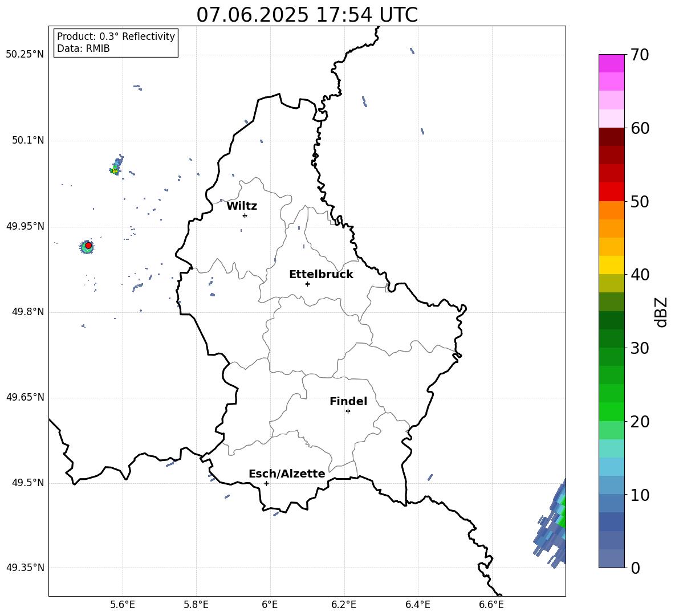Screen dimensions: 675x616
Task: Click the 50.25°N latitude label
Action: click(25, 54)
